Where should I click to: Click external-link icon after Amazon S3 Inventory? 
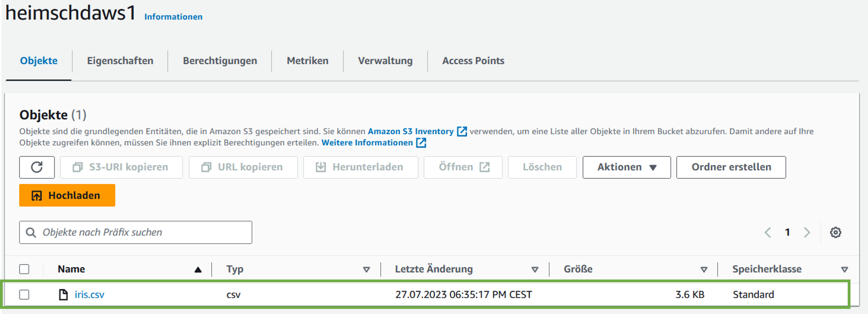pyautogui.click(x=462, y=131)
